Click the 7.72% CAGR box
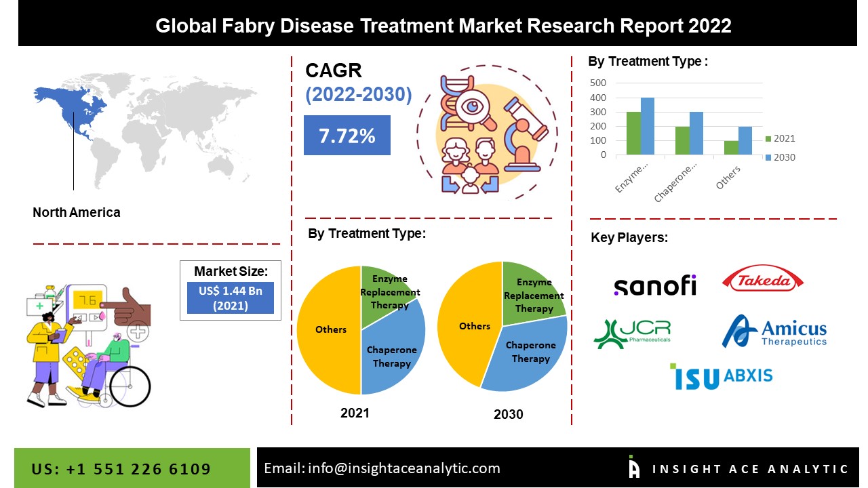The width and height of the screenshot is (868, 488). pos(347,136)
